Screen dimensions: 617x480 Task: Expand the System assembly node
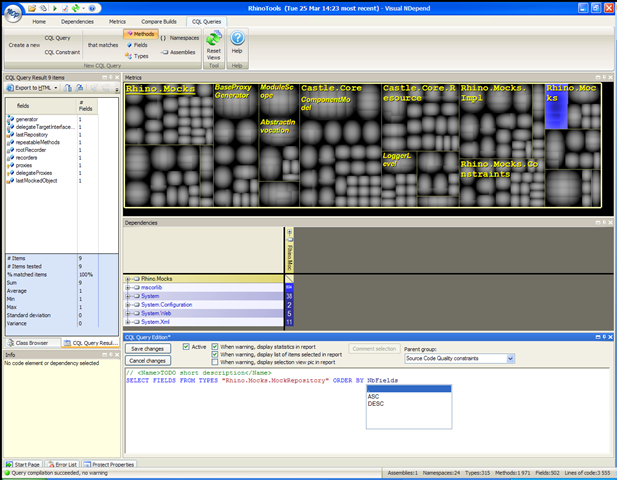[128, 296]
